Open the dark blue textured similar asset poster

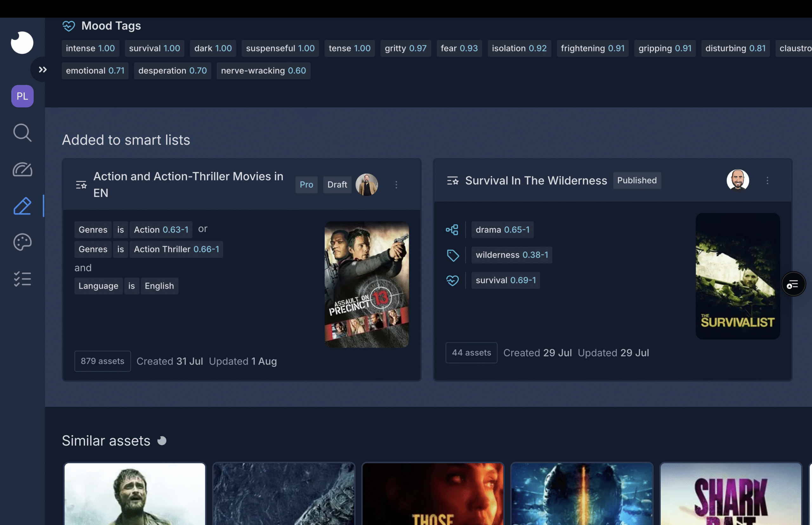pos(284,494)
